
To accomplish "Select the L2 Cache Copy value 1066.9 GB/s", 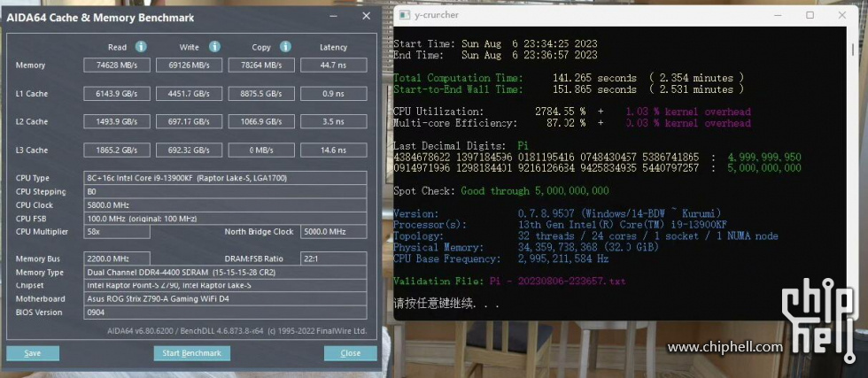I will (x=261, y=122).
